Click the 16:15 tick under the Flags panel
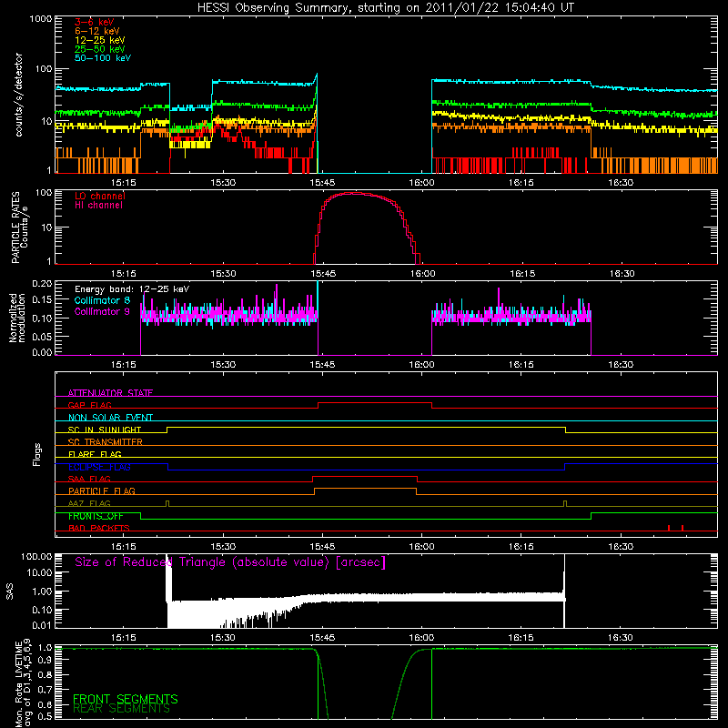The image size is (728, 728). [x=521, y=547]
